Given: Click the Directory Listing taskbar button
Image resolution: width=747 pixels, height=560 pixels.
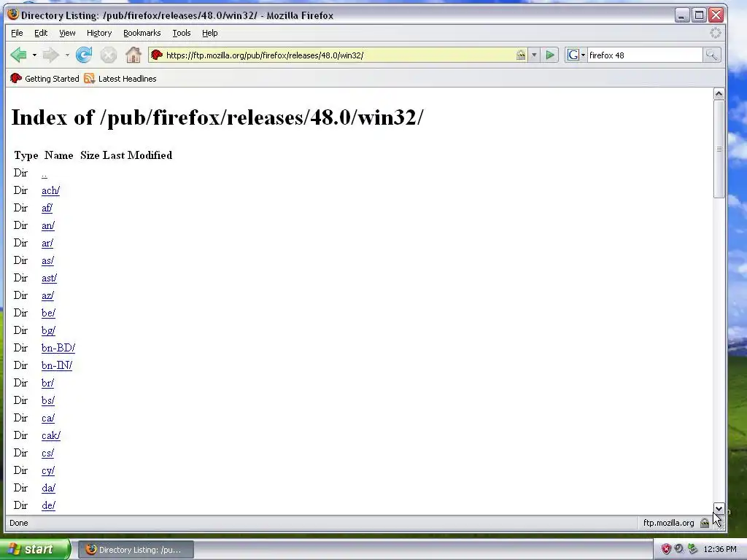Looking at the screenshot, I should point(135,550).
